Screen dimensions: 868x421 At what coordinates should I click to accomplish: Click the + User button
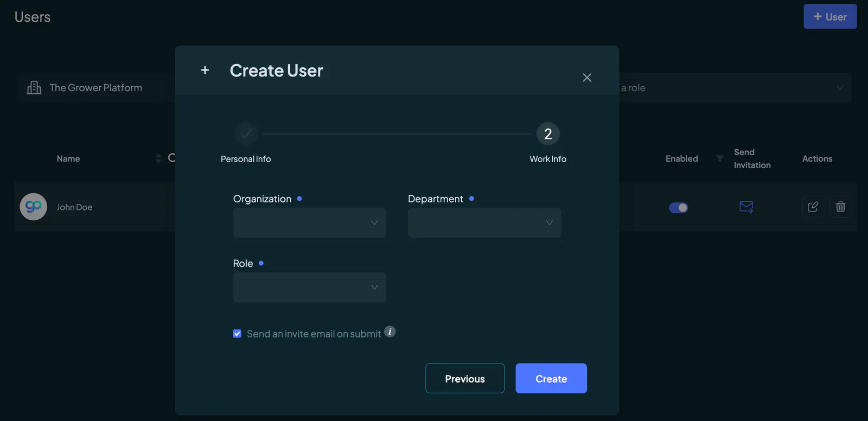[x=830, y=16]
